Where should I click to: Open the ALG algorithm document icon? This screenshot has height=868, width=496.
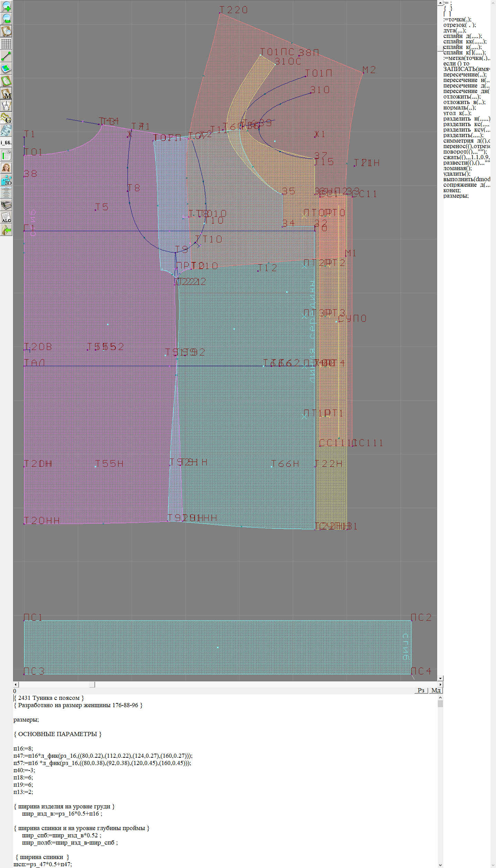[x=6, y=217]
